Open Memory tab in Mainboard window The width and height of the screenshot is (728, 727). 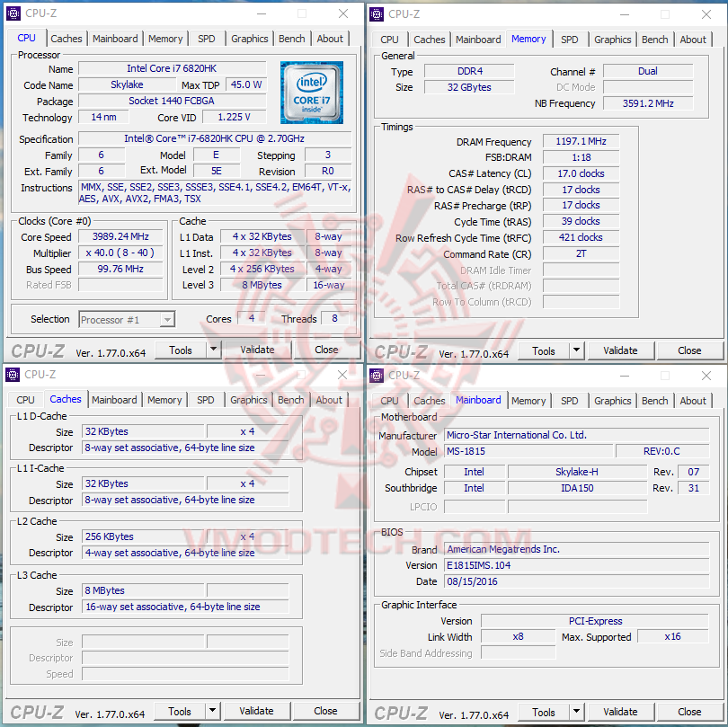coord(528,401)
